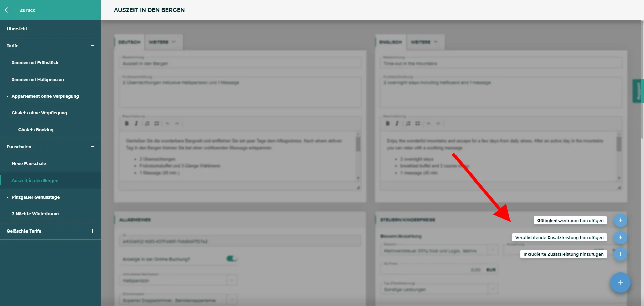Click the plus button beside Verpflichtende Zusatzleistung hinzufügen
This screenshot has height=306, width=644.
(x=620, y=237)
